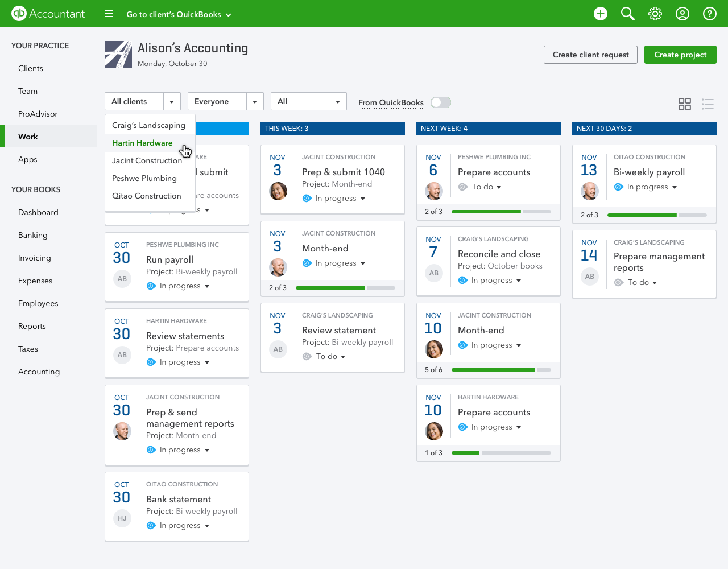The image size is (728, 569).
Task: Click the AB avatar on Run payroll card
Action: 122,279
